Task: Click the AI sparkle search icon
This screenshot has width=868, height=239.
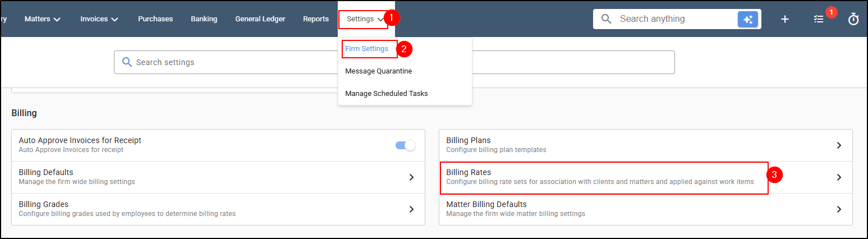Action: coord(747,19)
